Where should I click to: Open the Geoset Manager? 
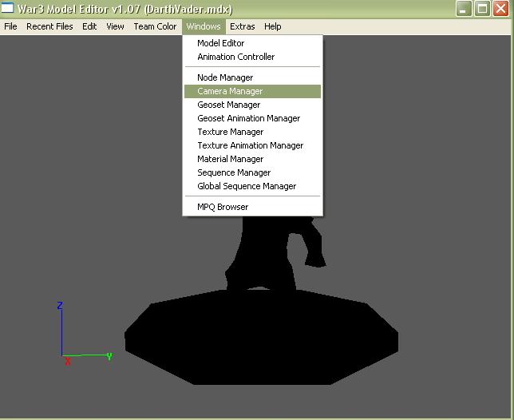click(x=252, y=105)
